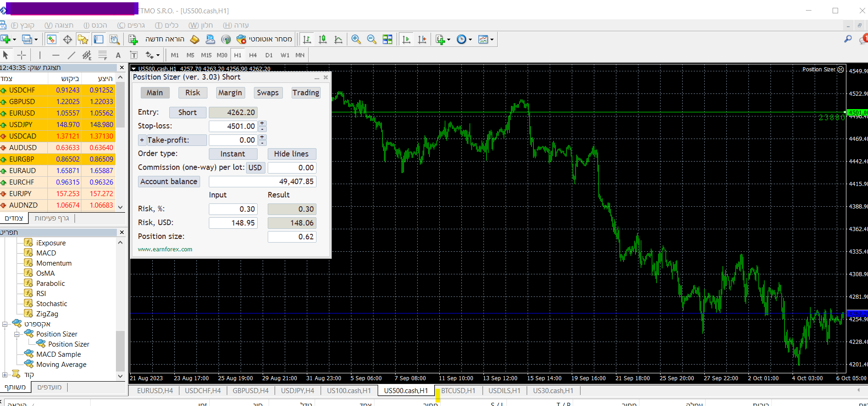Open the periodicity clock dropdown arrow
868x406 pixels.
(470, 40)
